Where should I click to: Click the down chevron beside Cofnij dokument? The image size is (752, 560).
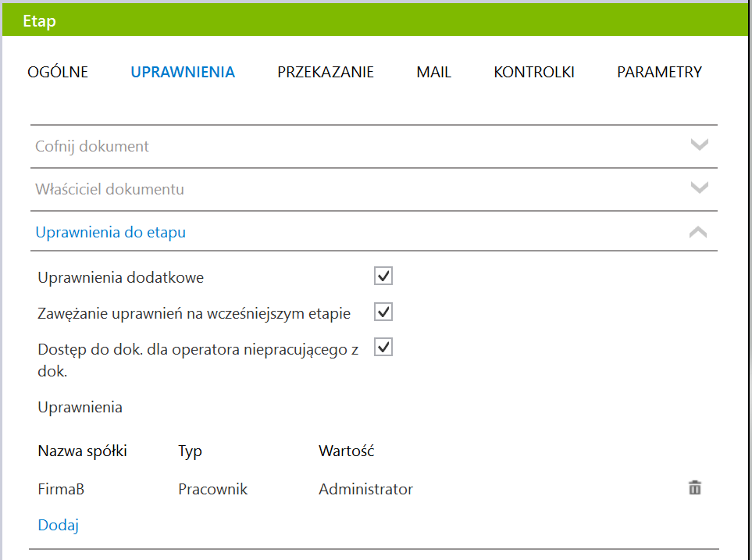(x=699, y=144)
